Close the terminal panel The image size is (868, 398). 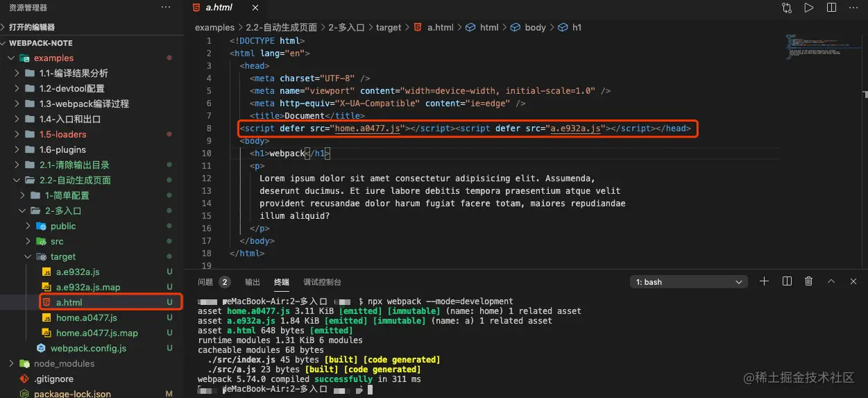click(x=853, y=281)
